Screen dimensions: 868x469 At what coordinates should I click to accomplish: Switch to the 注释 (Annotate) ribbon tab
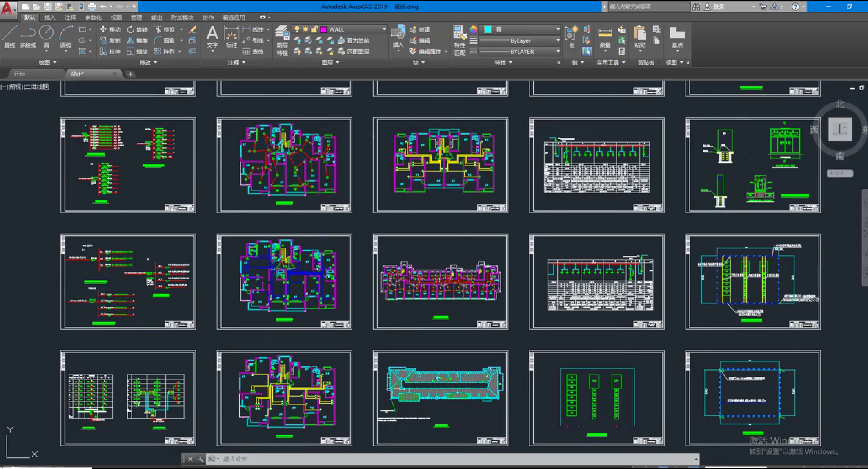70,17
